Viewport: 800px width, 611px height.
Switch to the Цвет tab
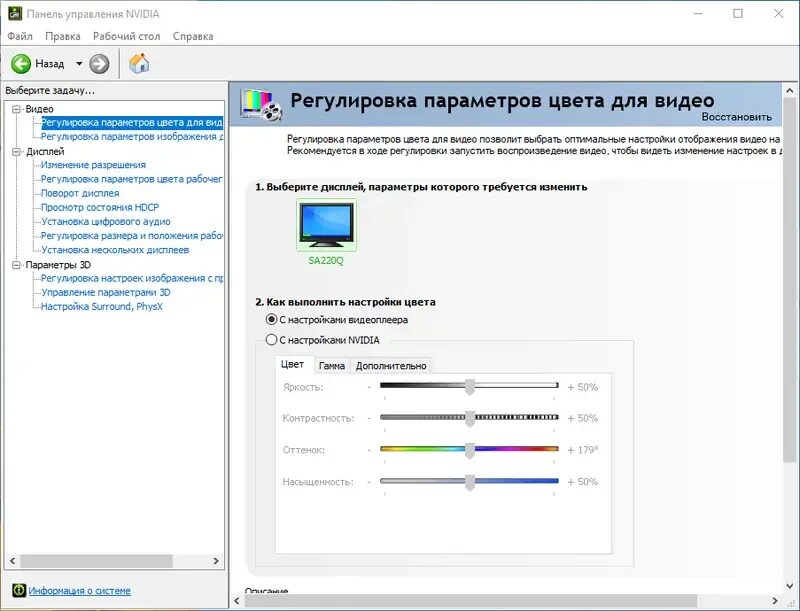point(292,364)
